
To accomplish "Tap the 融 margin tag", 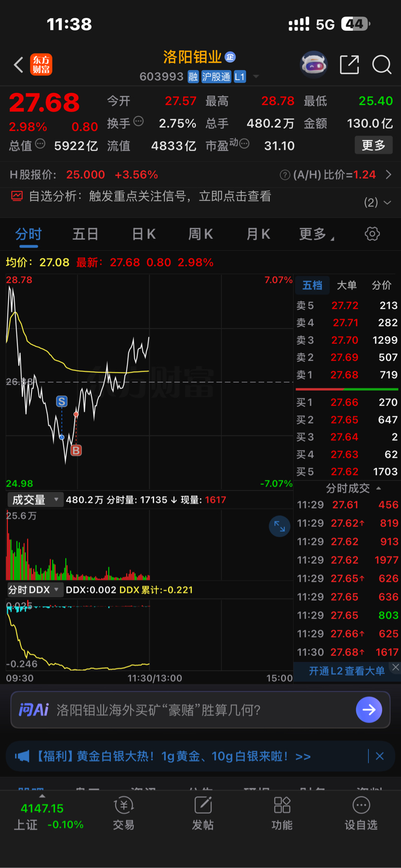I will (x=193, y=77).
